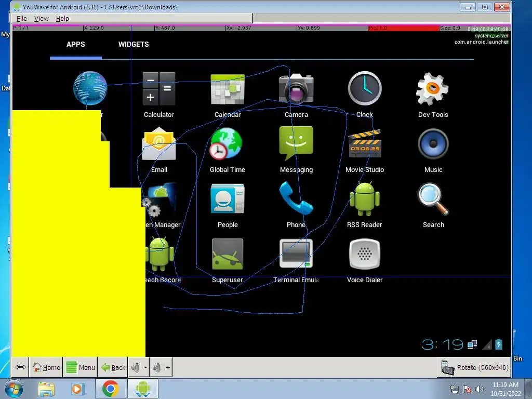Open the Music app

pos(433,144)
